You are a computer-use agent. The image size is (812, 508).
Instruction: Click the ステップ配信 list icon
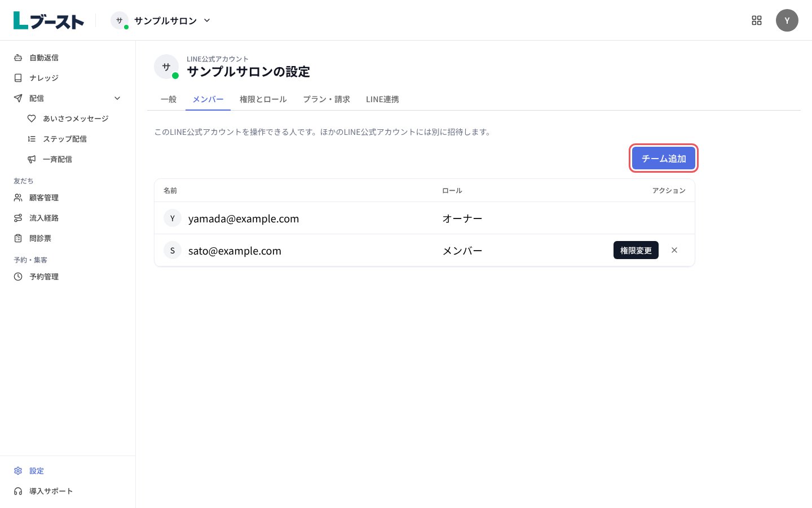tap(32, 139)
